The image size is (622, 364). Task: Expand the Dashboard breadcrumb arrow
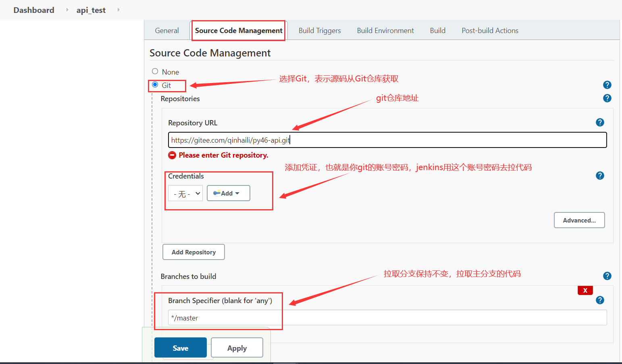(67, 10)
